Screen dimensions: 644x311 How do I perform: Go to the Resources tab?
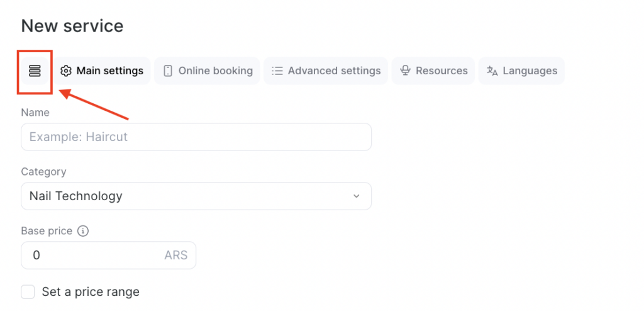tap(441, 71)
